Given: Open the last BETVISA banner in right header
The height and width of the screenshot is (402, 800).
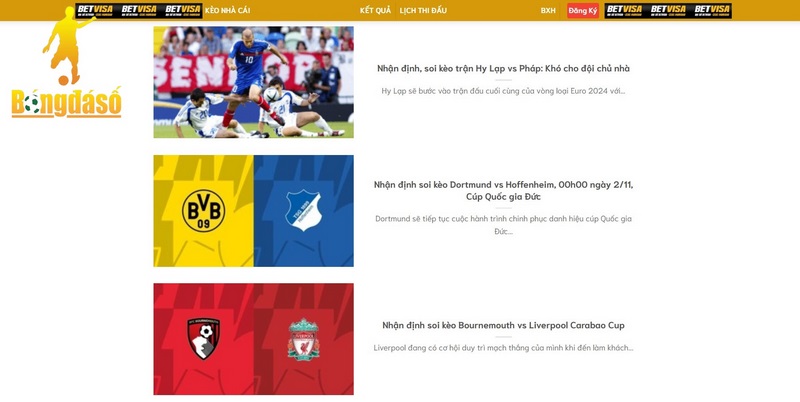Looking at the screenshot, I should click(x=712, y=11).
